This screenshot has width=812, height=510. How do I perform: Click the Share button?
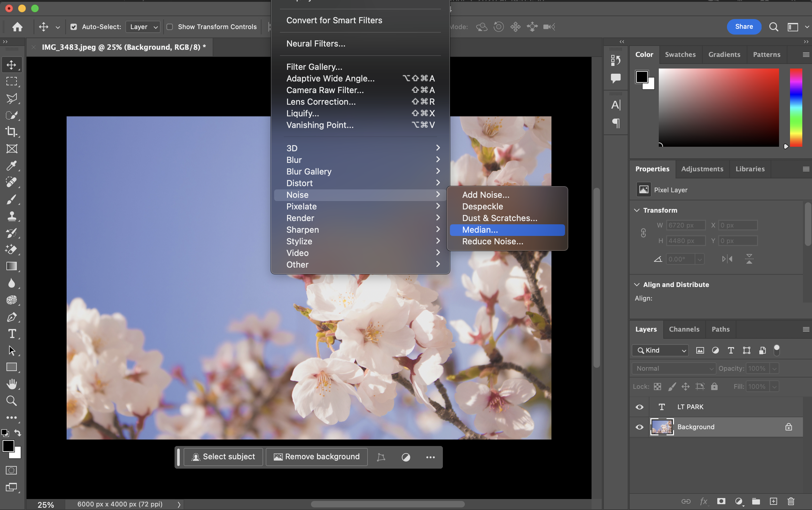pyautogui.click(x=743, y=27)
